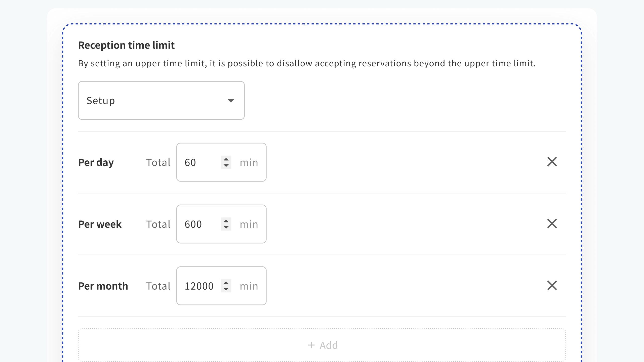
Task: Click inside the Per week value field
Action: coord(199,224)
